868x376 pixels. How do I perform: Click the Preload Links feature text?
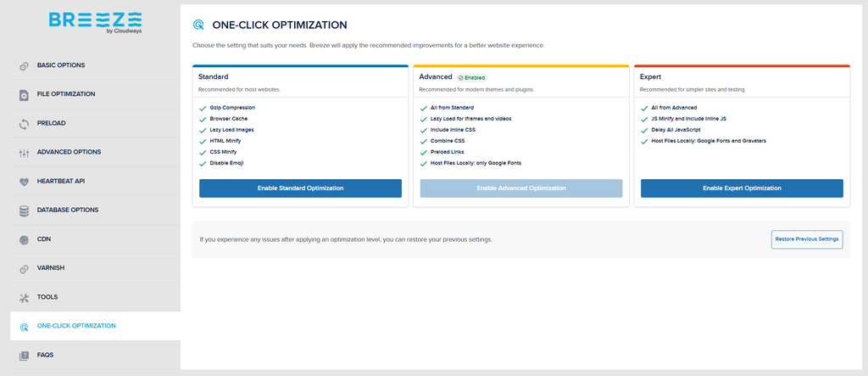click(448, 152)
